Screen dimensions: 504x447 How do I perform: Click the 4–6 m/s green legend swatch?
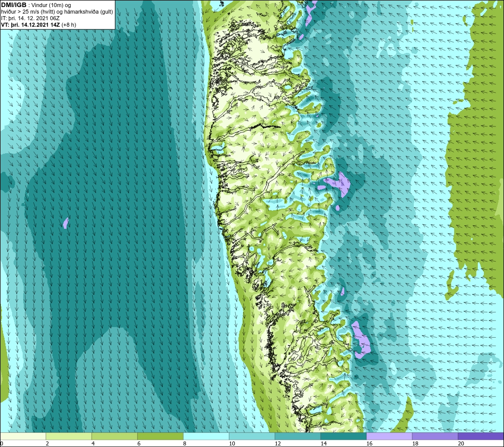[x=114, y=436]
